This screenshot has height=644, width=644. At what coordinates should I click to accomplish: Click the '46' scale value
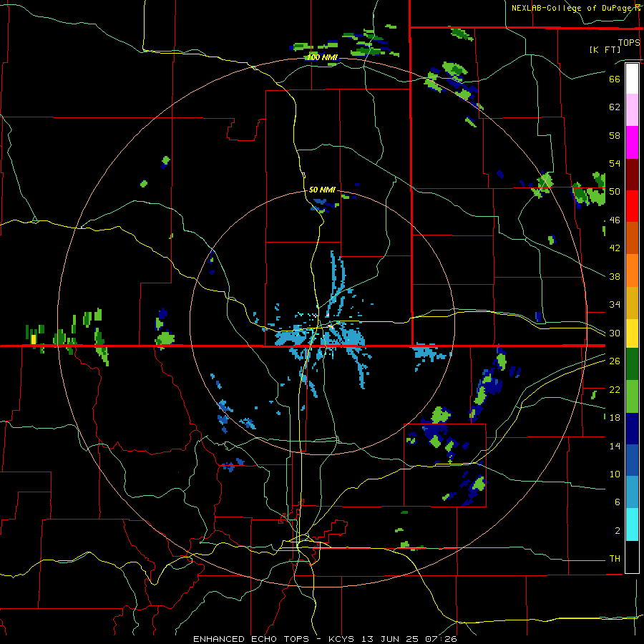click(615, 220)
